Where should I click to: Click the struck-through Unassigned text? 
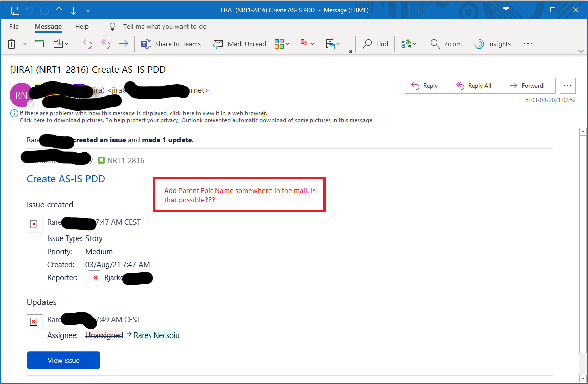point(104,335)
